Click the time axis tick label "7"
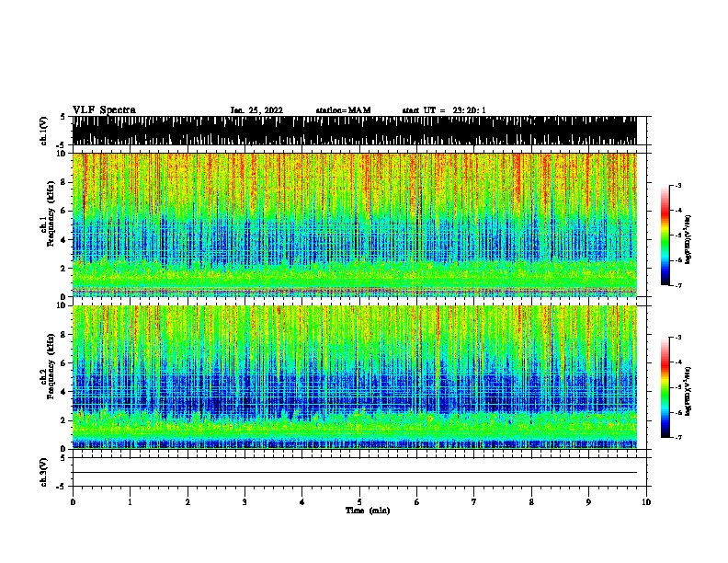This screenshot has width=728, height=563. click(x=474, y=502)
